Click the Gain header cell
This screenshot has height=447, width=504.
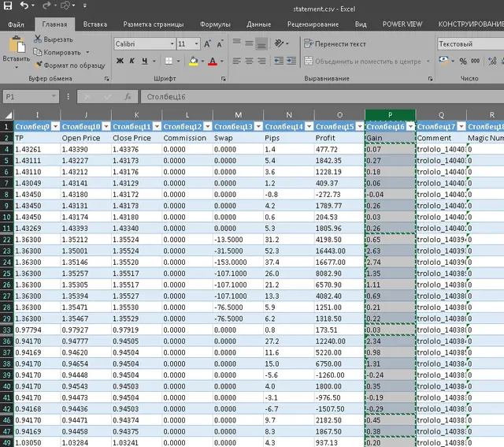pos(391,138)
